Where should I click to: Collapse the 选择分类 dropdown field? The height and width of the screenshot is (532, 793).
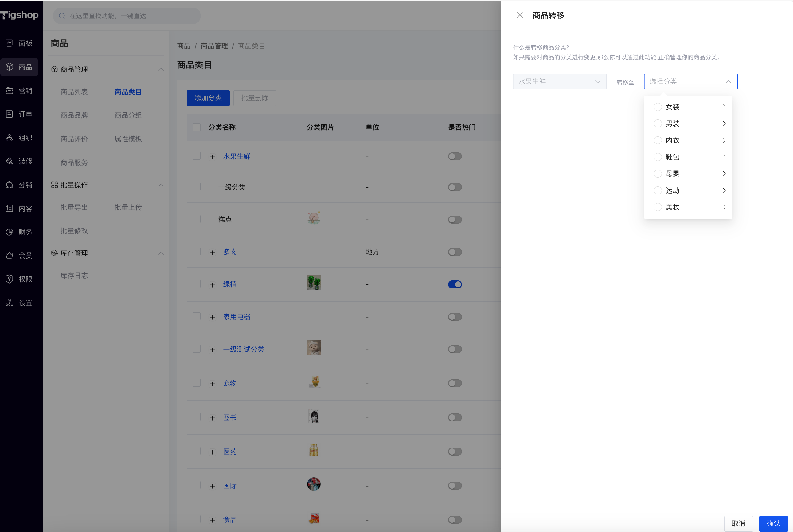[x=690, y=82]
